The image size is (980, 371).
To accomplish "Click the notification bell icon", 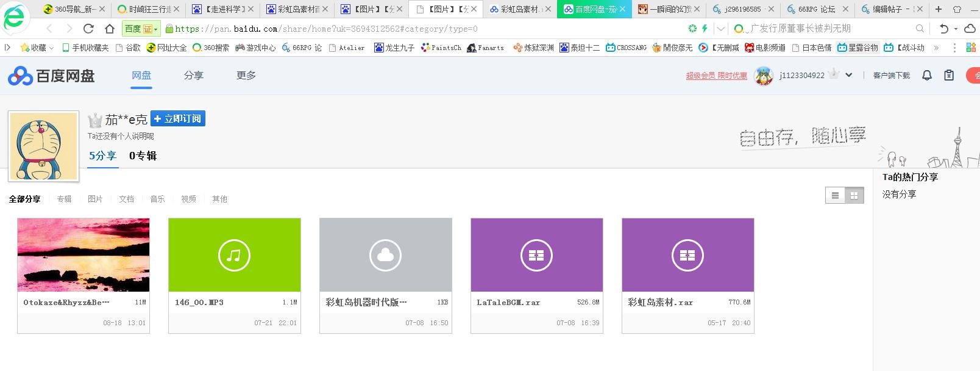I will pos(927,75).
